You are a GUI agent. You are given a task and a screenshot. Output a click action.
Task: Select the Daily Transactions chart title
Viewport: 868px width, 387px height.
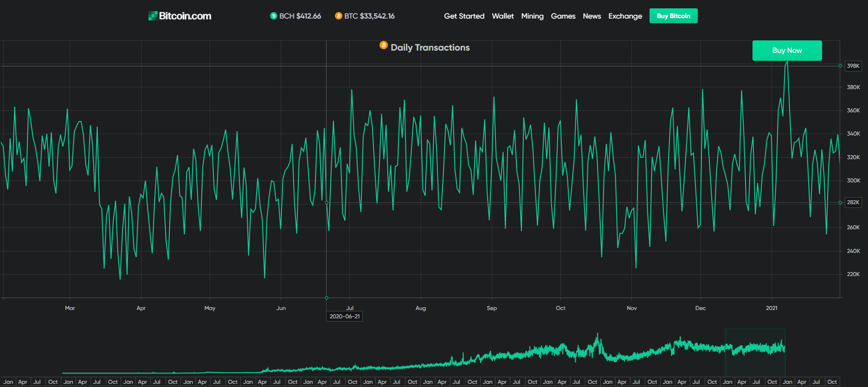(430, 47)
